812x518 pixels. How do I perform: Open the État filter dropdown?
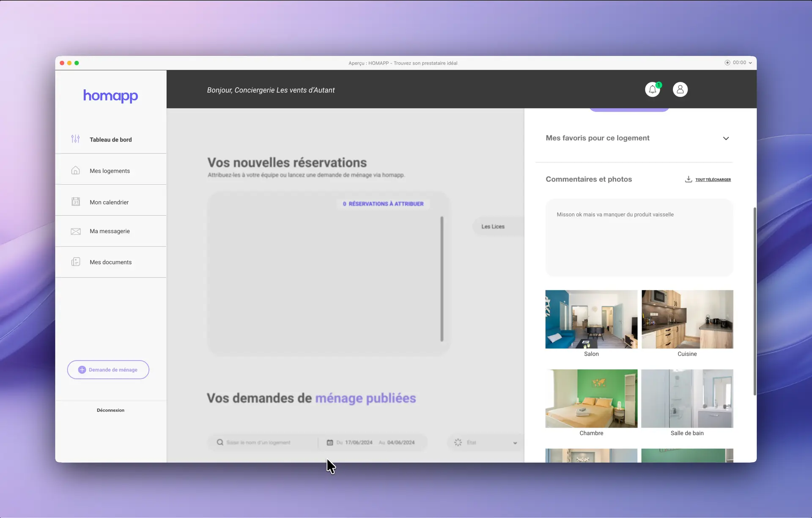(x=486, y=442)
